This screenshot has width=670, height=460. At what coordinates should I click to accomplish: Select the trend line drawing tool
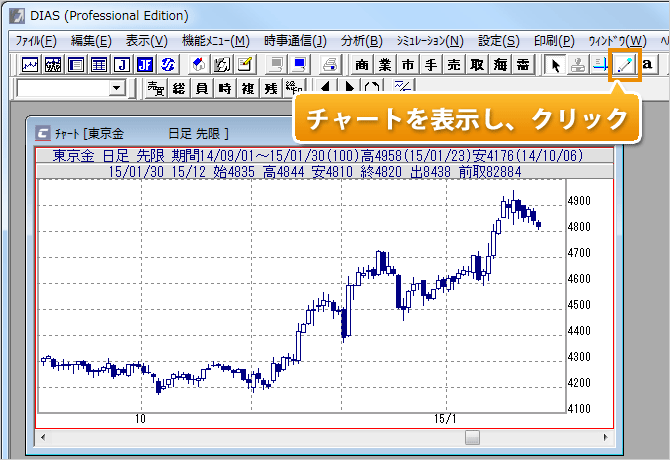tap(626, 65)
